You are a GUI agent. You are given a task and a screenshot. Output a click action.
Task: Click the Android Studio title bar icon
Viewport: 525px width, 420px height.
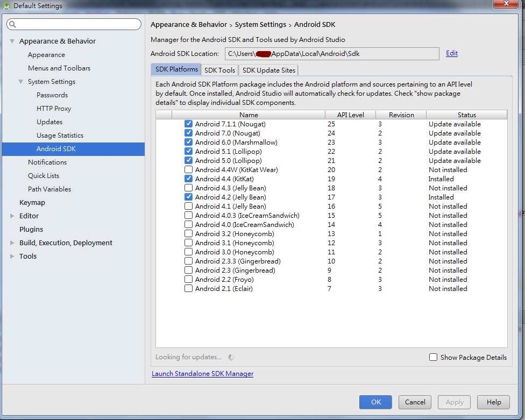pos(6,6)
